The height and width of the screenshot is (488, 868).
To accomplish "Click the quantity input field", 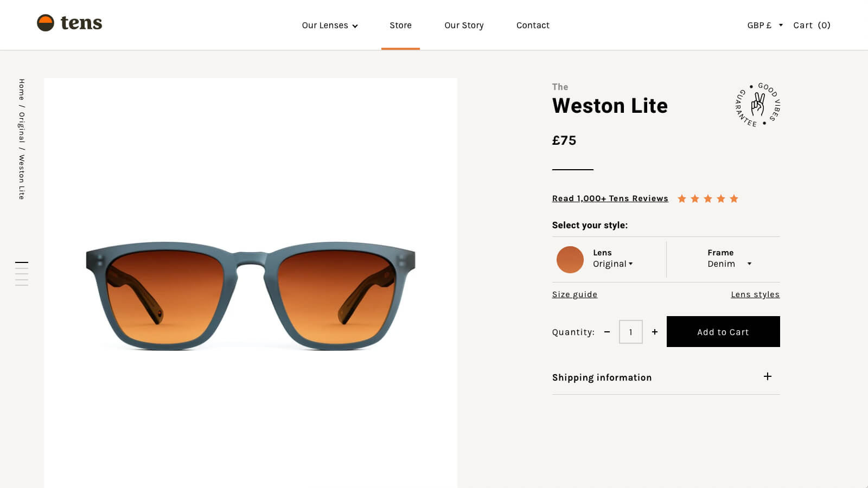I will [630, 332].
